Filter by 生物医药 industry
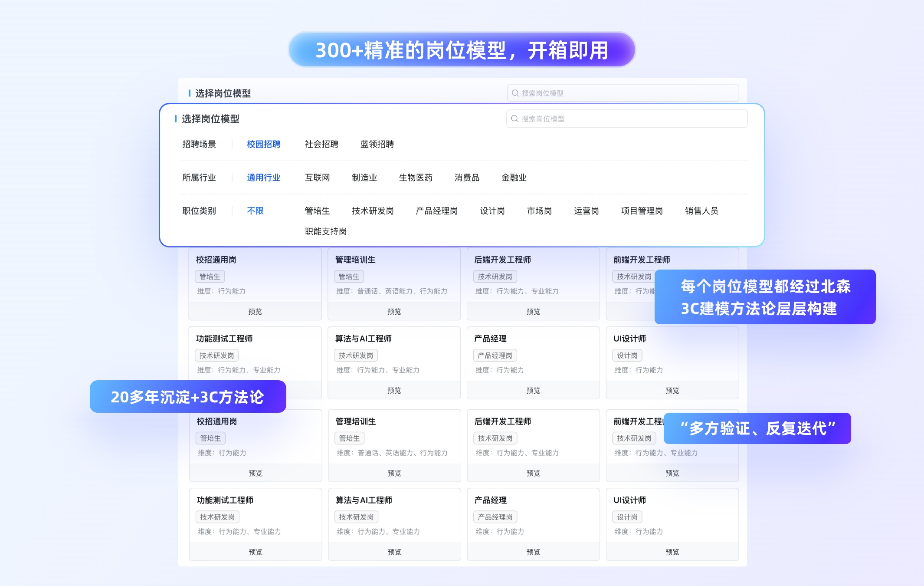Viewport: 924px width, 586px height. click(x=416, y=178)
